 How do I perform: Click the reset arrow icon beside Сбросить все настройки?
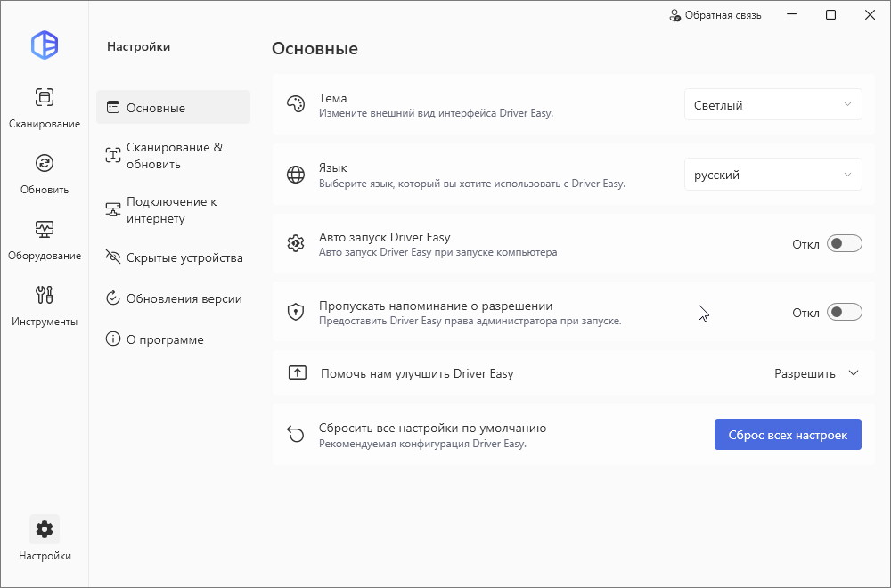[x=296, y=434]
